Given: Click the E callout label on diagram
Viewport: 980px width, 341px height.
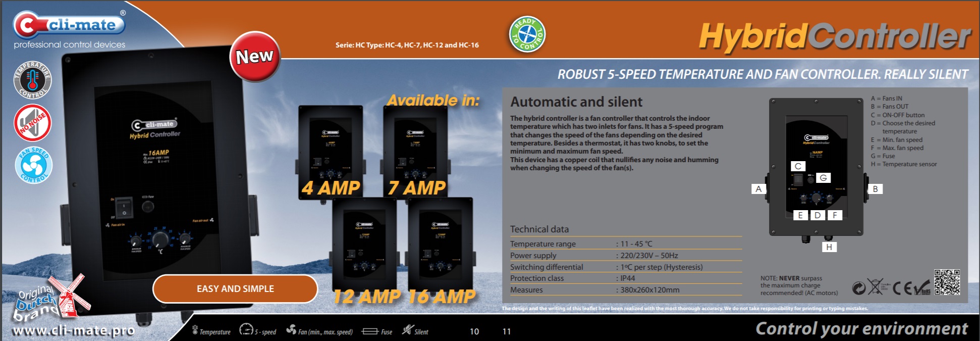Looking at the screenshot, I should tap(800, 215).
